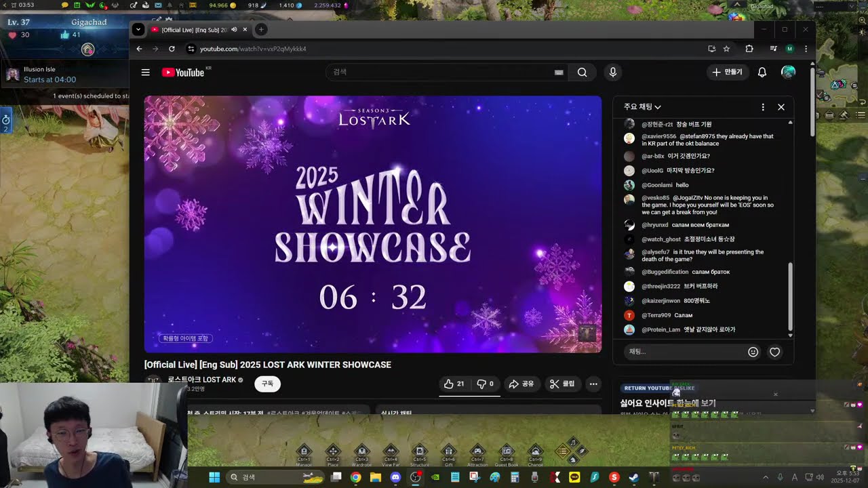
Task: Click the YouTube search magnifier button
Action: coord(582,73)
